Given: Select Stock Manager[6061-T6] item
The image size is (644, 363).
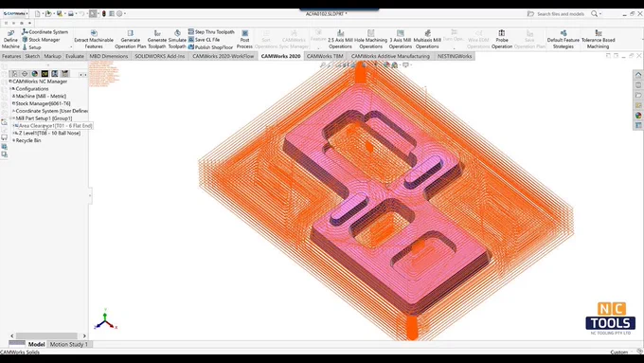Looking at the screenshot, I should [x=43, y=103].
